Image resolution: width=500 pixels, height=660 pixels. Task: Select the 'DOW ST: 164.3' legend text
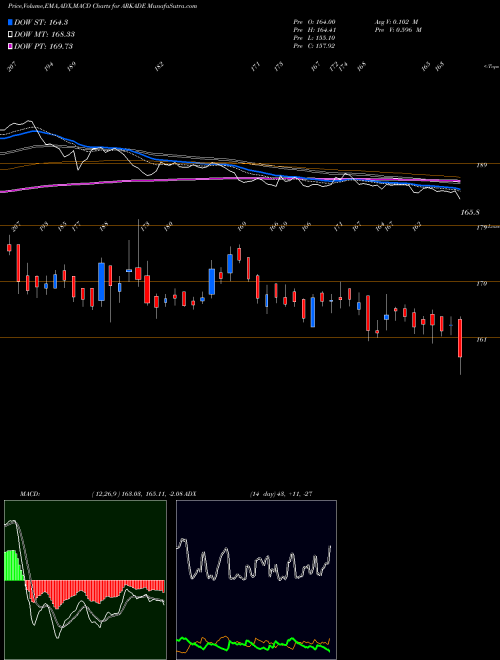pyautogui.click(x=41, y=22)
